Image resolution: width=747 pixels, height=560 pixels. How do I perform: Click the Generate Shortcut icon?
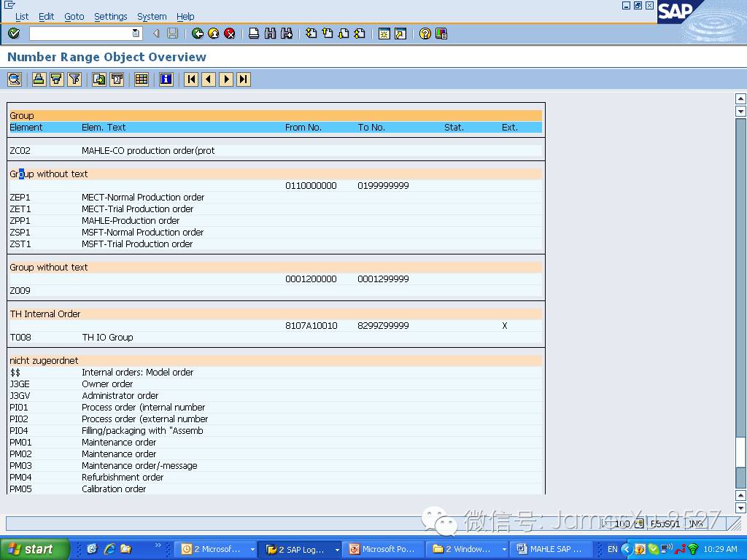click(x=400, y=34)
